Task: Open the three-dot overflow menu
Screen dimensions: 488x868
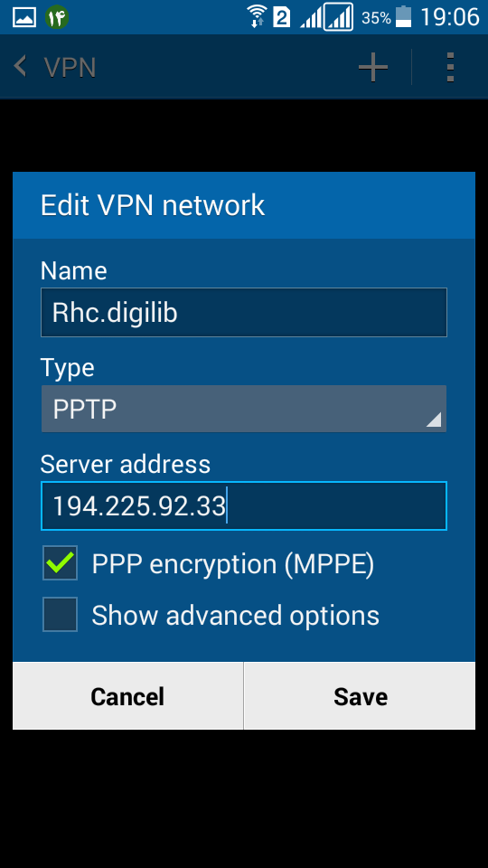Action: 450,68
